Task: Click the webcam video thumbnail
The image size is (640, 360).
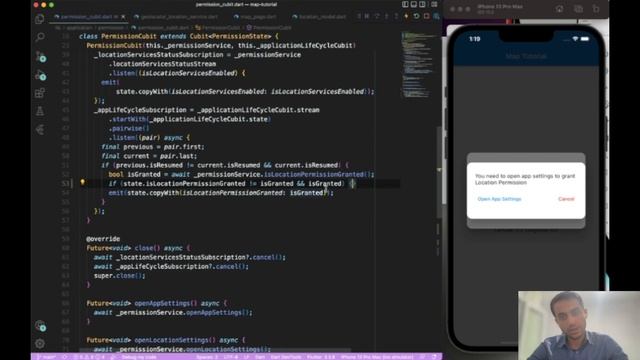Action: tap(579, 325)
